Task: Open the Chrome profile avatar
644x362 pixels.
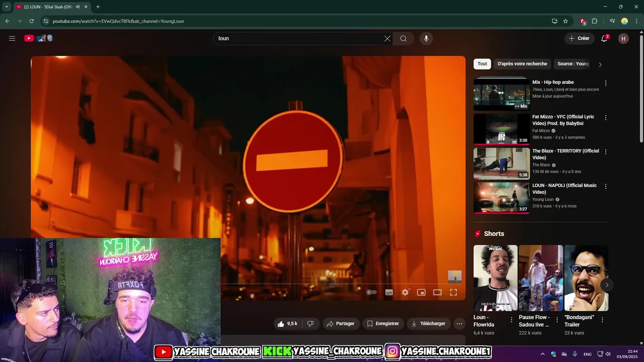Action: [624, 21]
